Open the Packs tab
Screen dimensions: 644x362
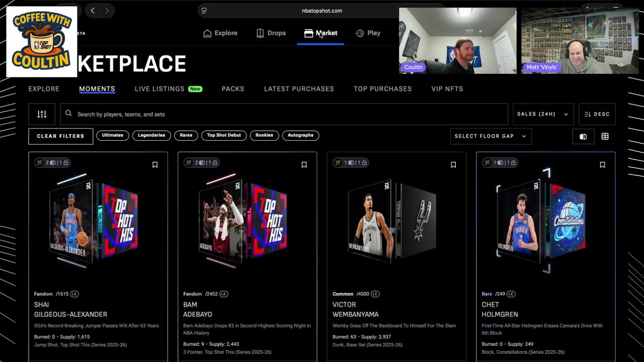coord(233,89)
